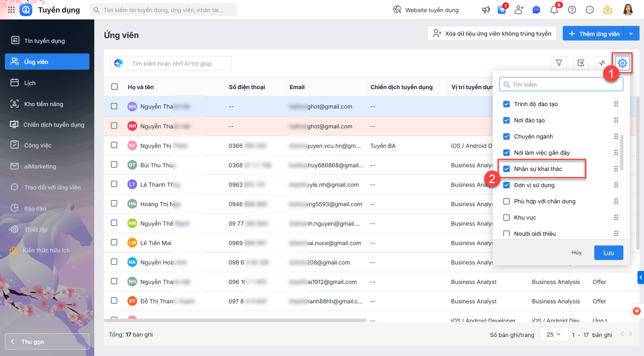Select Ứng viên in sidebar
The height and width of the screenshot is (356, 644).
(x=47, y=62)
